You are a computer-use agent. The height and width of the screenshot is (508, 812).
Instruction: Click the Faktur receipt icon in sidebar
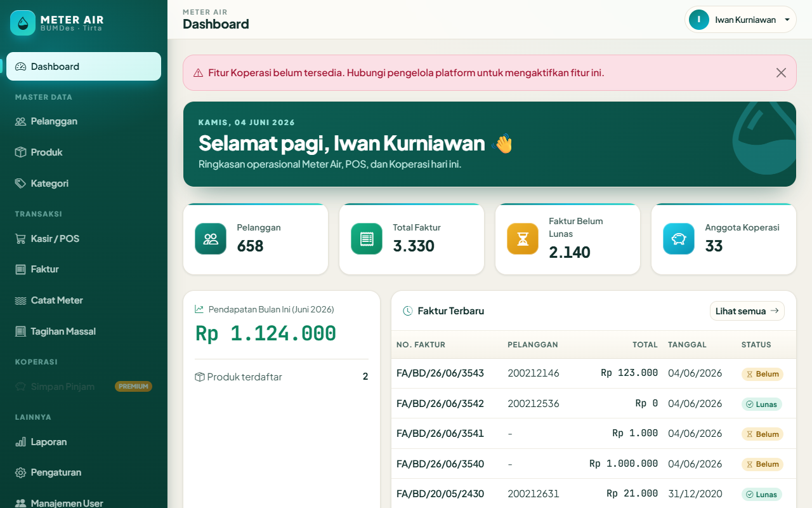pos(20,269)
